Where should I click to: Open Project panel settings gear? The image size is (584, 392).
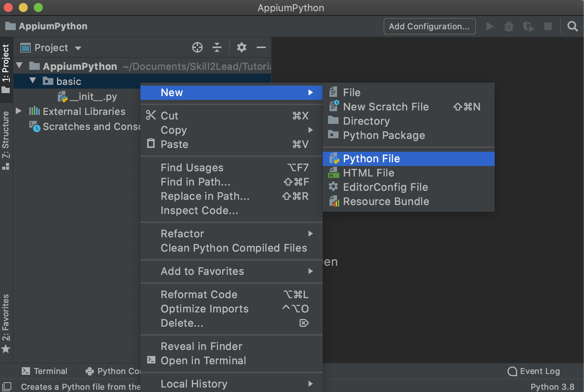click(x=242, y=47)
